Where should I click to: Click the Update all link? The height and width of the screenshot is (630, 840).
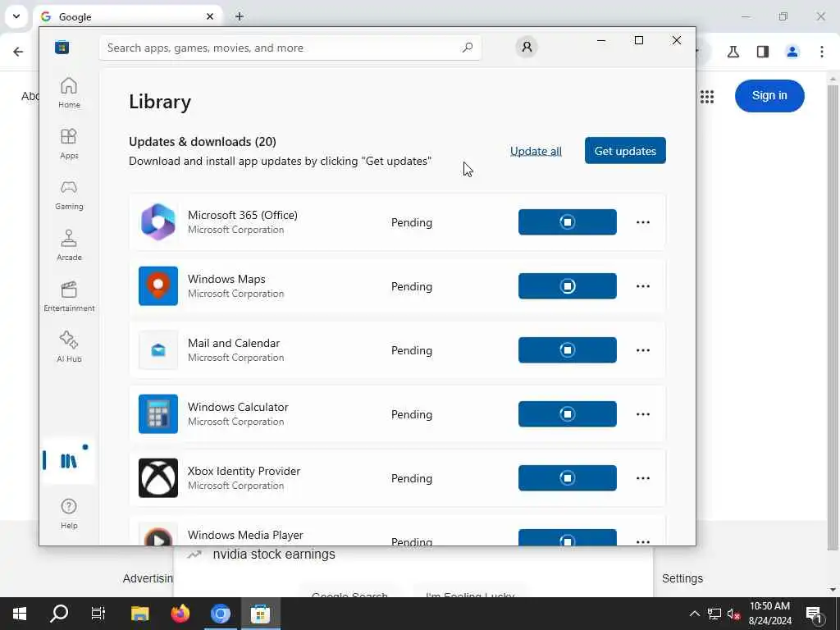[x=536, y=151]
